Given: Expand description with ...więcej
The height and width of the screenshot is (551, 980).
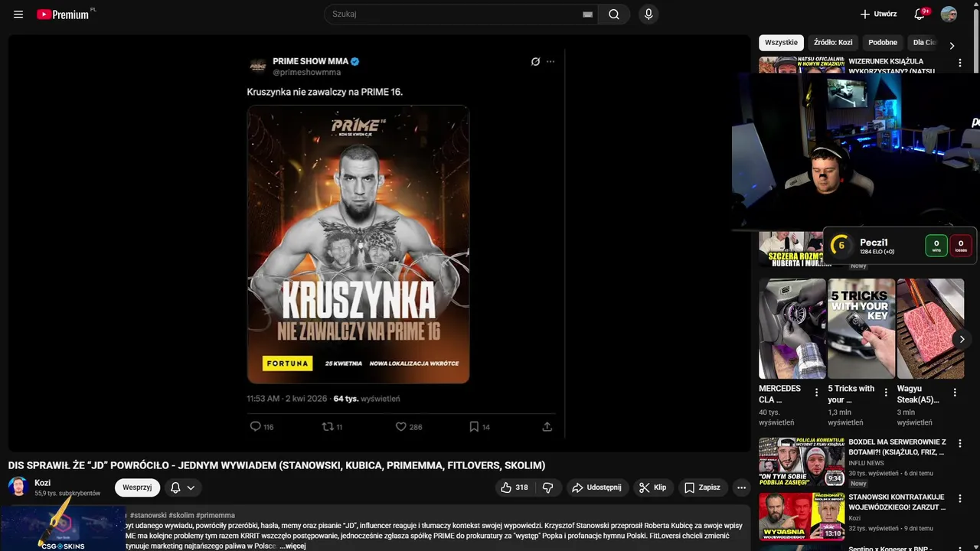Looking at the screenshot, I should pos(292,546).
